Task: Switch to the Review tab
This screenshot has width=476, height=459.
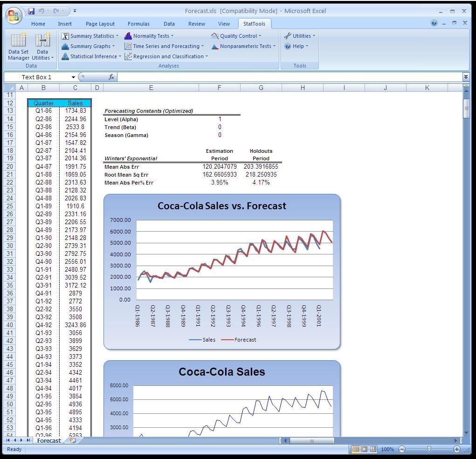Action: [x=197, y=24]
